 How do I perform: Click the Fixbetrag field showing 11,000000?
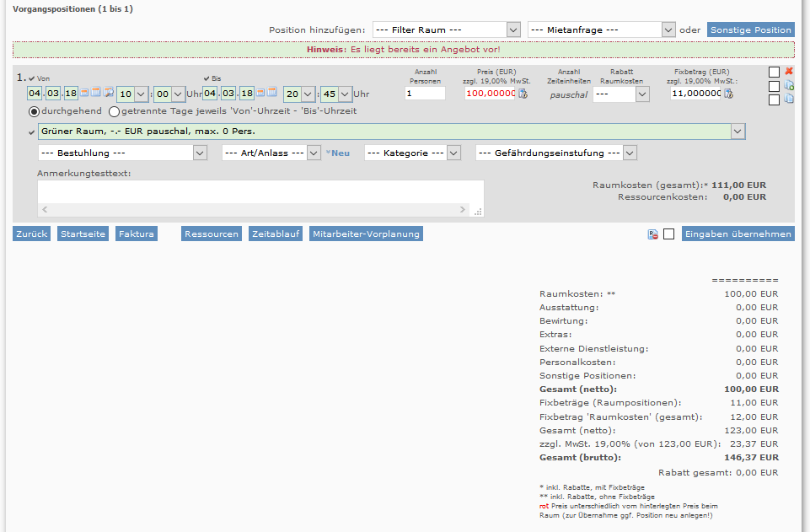pos(696,94)
